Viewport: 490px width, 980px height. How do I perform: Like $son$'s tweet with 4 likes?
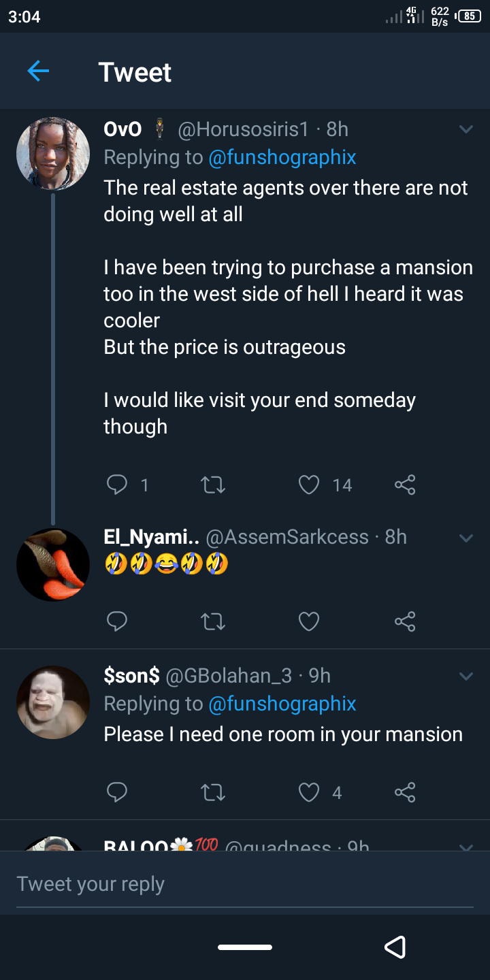tap(309, 792)
